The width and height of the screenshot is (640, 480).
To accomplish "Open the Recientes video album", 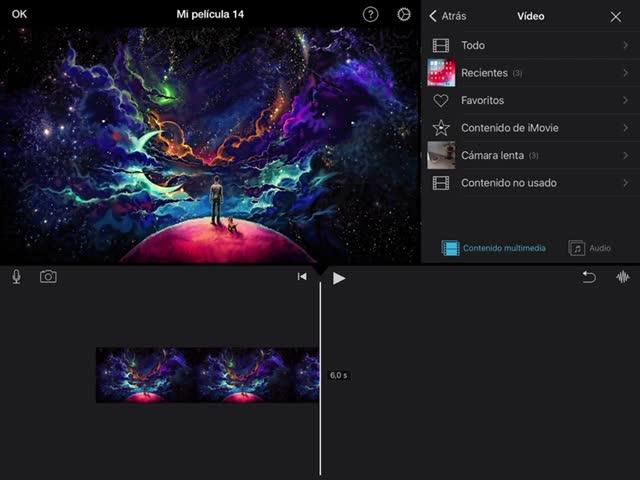I will point(531,73).
